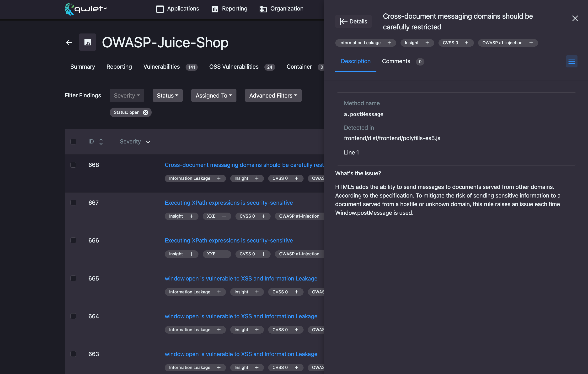Viewport: 588px width, 374px height.
Task: Click the file path frontend/dist/frontend/polyfills-es5.js
Action: (x=392, y=138)
